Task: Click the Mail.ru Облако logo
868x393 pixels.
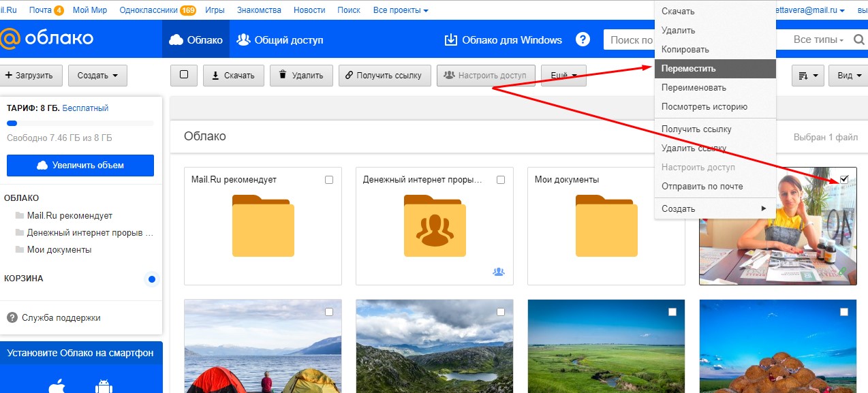Action: point(46,38)
